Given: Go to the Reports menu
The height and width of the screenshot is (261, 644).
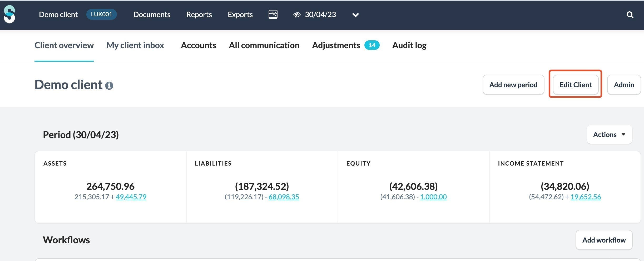Looking at the screenshot, I should (x=199, y=14).
